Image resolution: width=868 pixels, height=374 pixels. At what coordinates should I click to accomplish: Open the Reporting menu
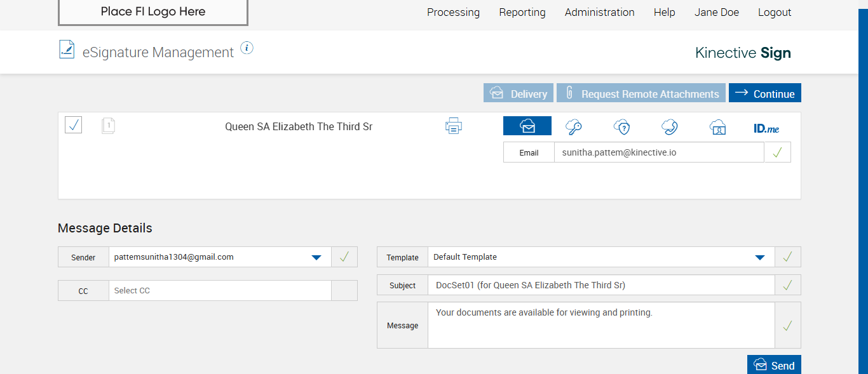point(522,12)
